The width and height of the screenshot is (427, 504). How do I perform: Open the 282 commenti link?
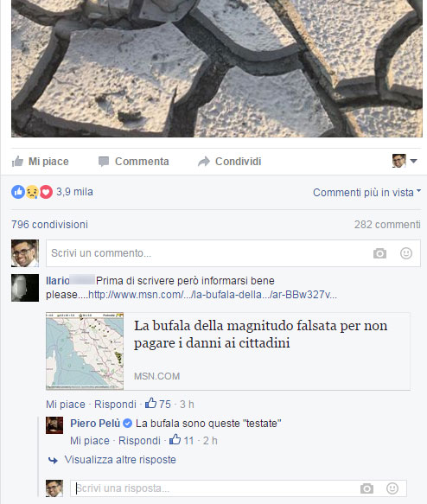[387, 225]
